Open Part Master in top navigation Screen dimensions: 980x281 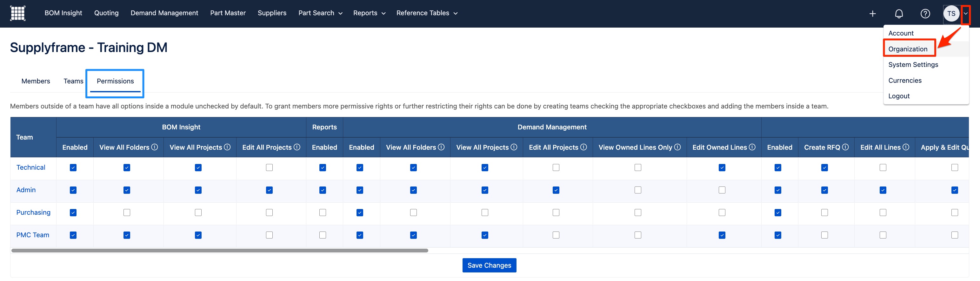tap(228, 13)
